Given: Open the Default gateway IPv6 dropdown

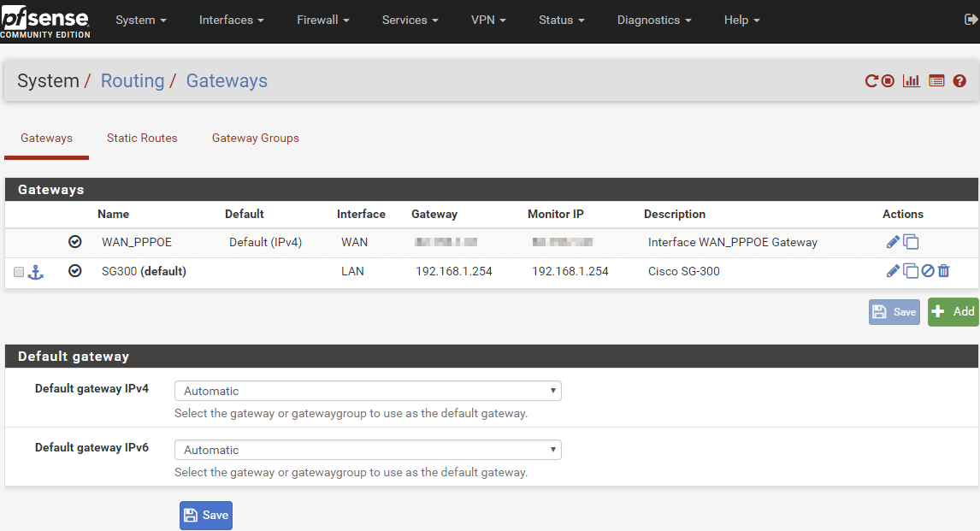Looking at the screenshot, I should (x=368, y=450).
